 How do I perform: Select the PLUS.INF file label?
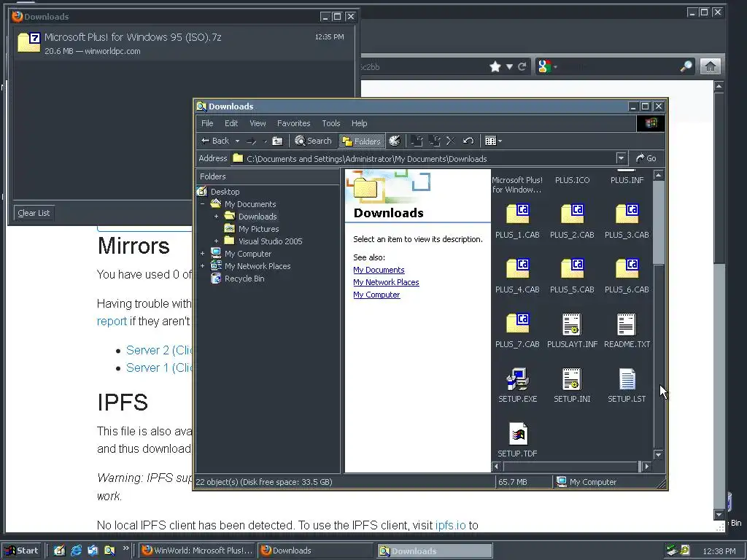point(627,180)
